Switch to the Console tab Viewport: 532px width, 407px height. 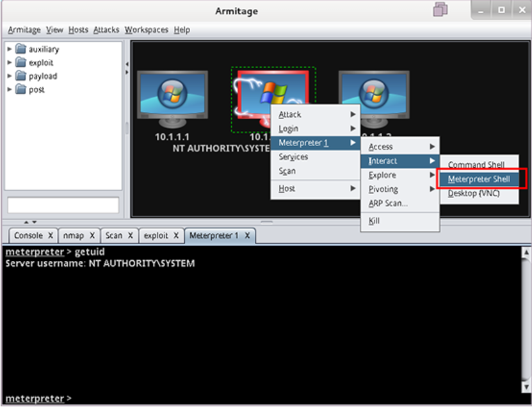coord(29,235)
